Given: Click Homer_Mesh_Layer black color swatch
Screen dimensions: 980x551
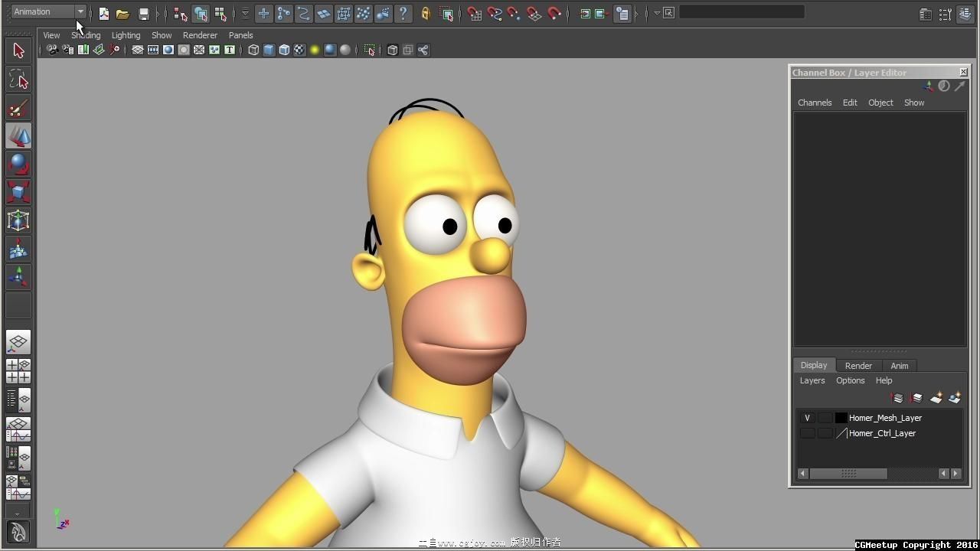Looking at the screenshot, I should [x=841, y=418].
